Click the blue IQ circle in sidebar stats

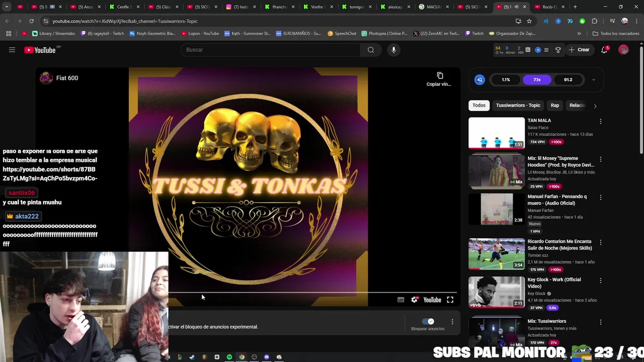click(x=479, y=79)
